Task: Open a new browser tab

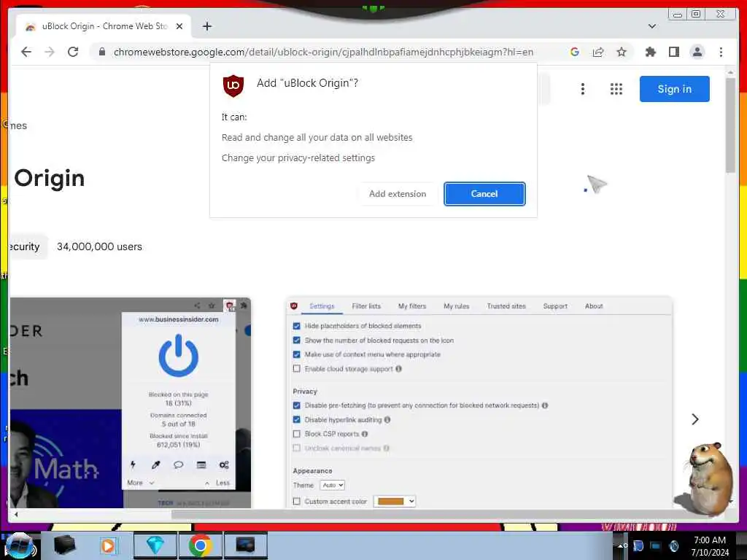Action: (206, 26)
